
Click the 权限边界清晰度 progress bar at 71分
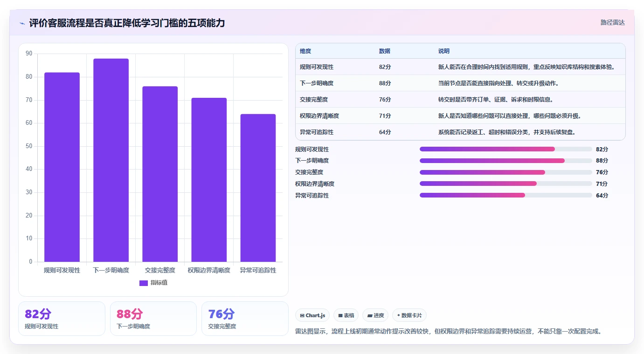[506, 184]
